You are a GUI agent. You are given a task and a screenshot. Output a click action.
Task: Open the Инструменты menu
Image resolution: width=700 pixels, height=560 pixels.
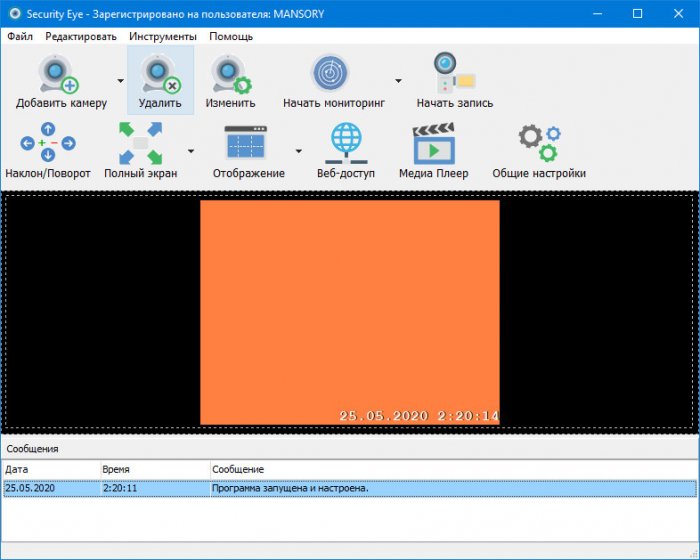(162, 36)
